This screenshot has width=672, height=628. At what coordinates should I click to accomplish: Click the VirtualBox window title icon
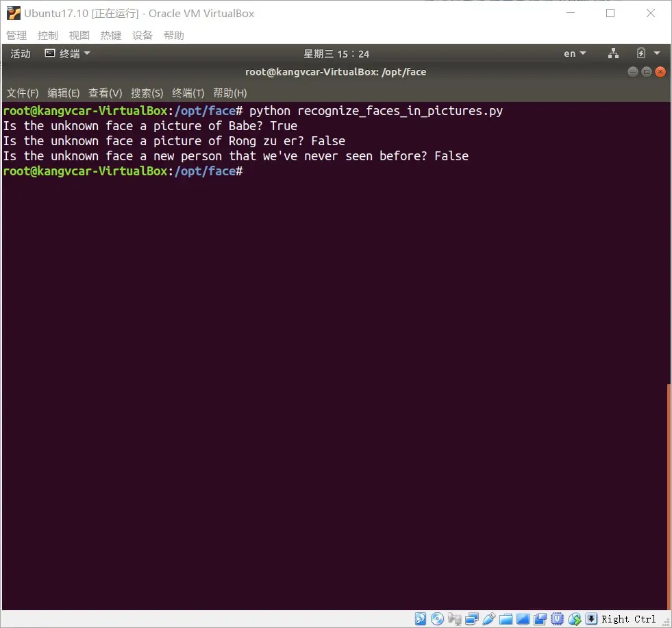[x=13, y=13]
